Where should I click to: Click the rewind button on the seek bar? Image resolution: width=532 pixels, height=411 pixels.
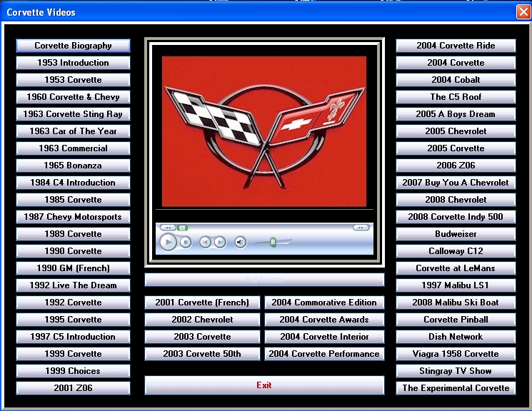[168, 228]
